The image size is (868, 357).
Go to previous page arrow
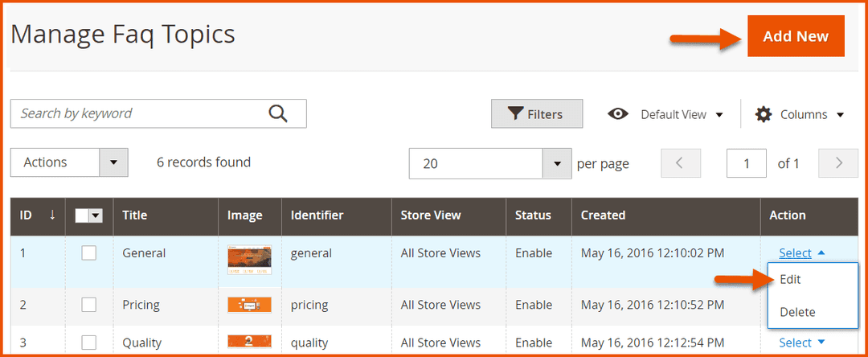point(680,163)
